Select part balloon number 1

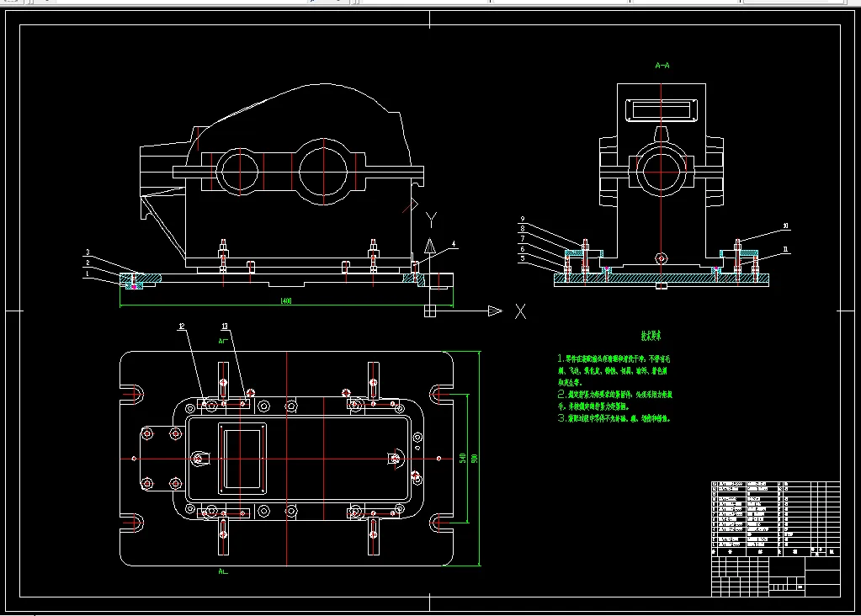coord(87,273)
